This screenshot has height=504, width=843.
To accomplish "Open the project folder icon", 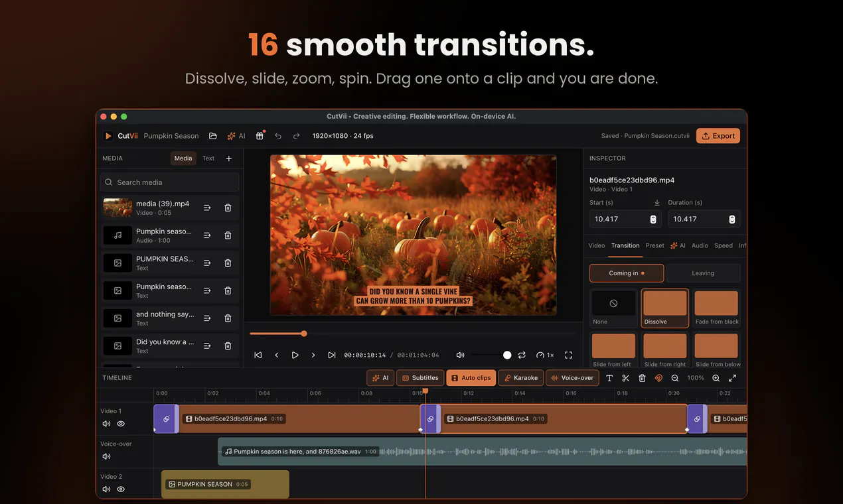I will (213, 136).
